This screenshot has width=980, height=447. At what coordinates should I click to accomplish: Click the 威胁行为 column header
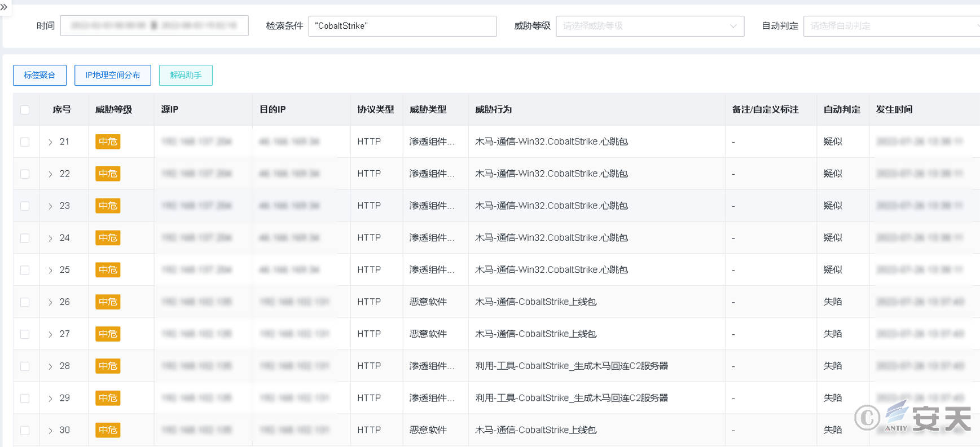494,109
